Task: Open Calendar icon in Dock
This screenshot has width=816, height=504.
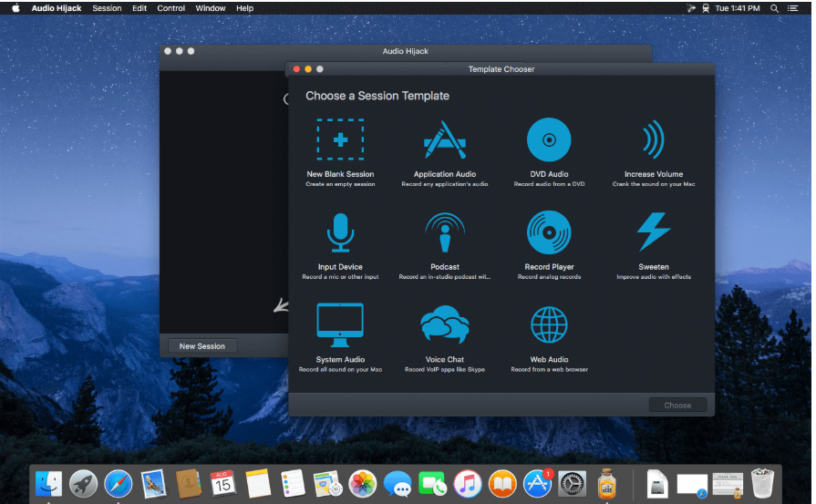Action: [x=223, y=484]
